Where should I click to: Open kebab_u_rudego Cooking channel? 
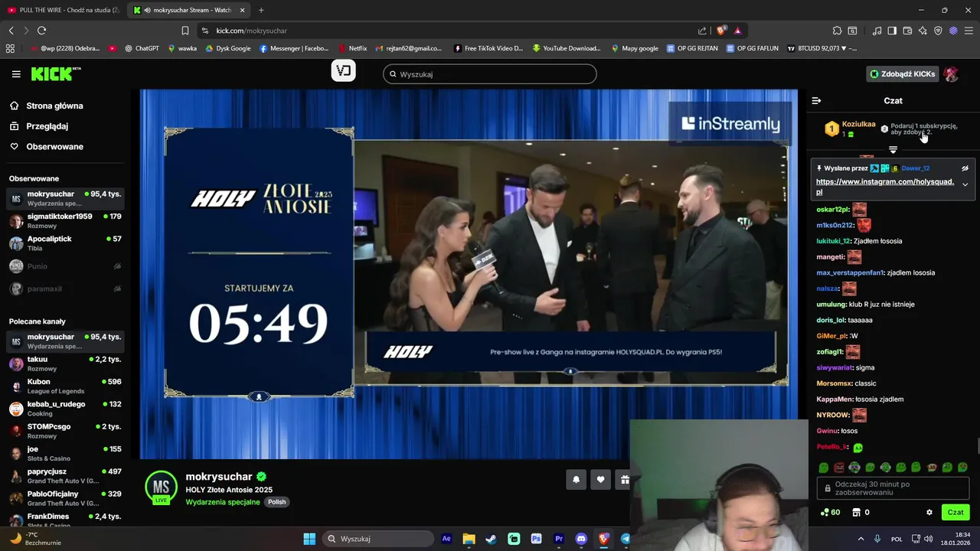[x=65, y=409]
